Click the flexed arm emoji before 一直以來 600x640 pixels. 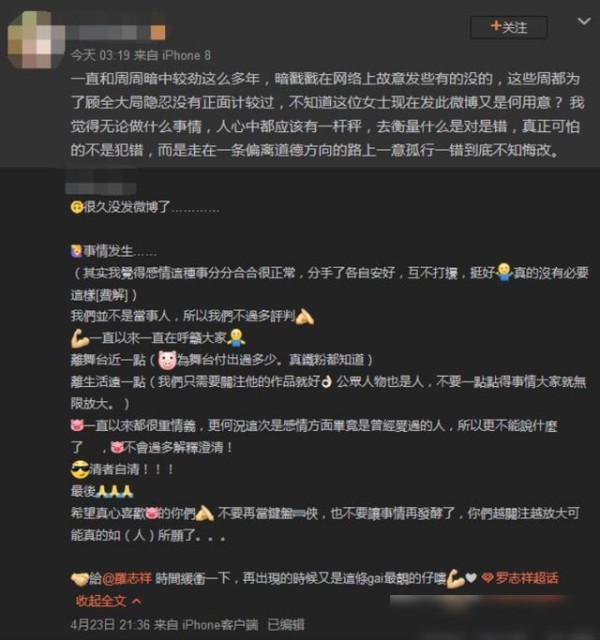click(80, 338)
